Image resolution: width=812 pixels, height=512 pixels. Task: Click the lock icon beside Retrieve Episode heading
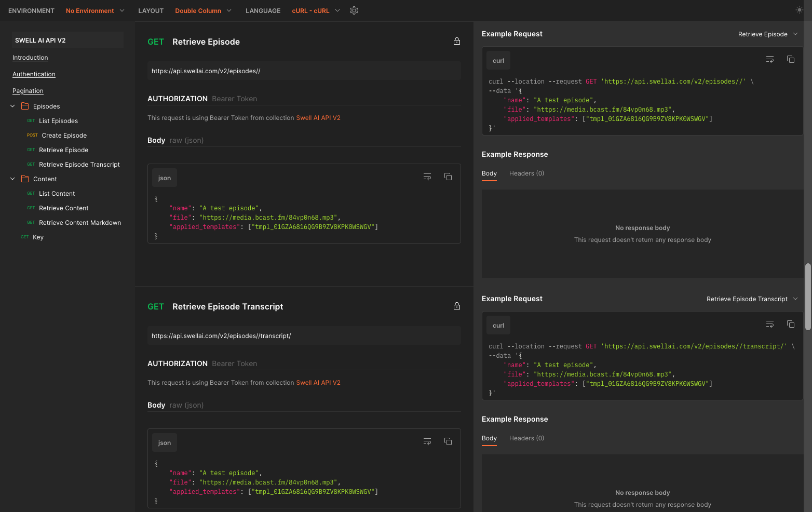point(456,42)
